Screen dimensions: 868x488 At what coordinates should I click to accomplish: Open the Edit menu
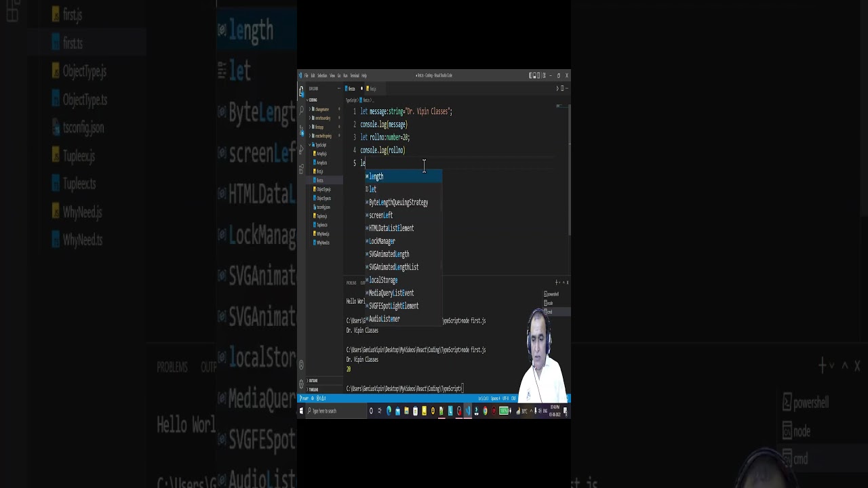click(313, 75)
